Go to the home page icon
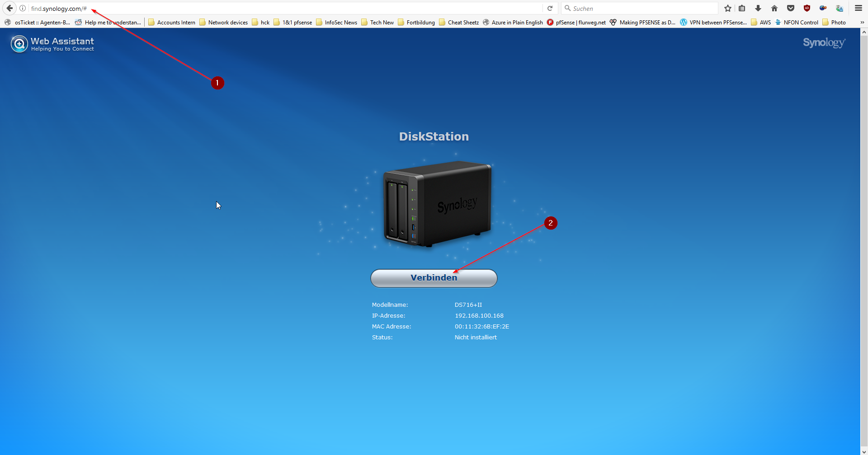The height and width of the screenshot is (455, 868). click(774, 8)
